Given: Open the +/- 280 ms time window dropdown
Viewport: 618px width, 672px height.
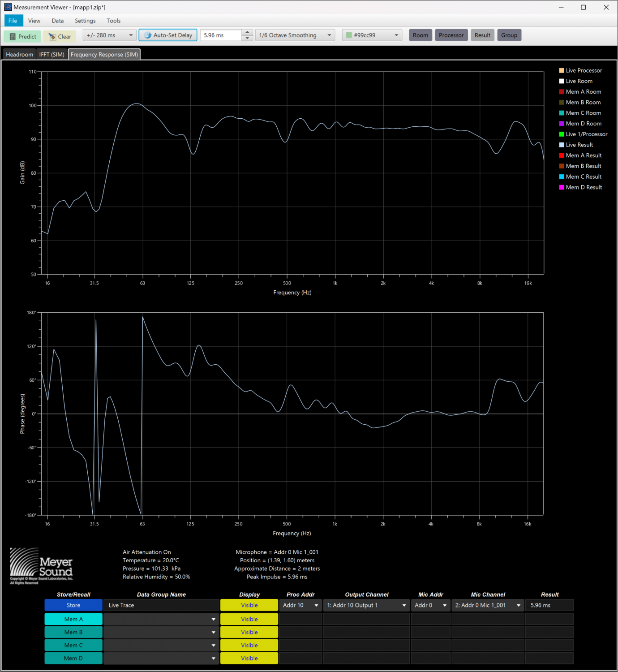Looking at the screenshot, I should point(109,35).
